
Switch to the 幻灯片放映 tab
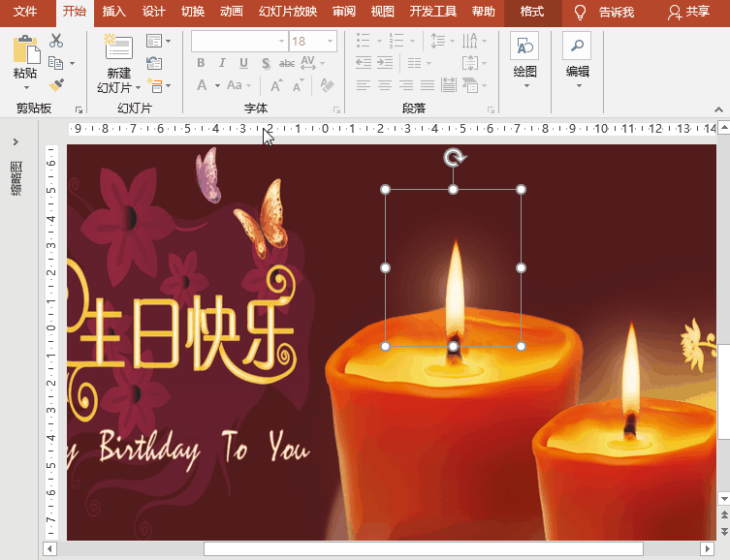288,12
